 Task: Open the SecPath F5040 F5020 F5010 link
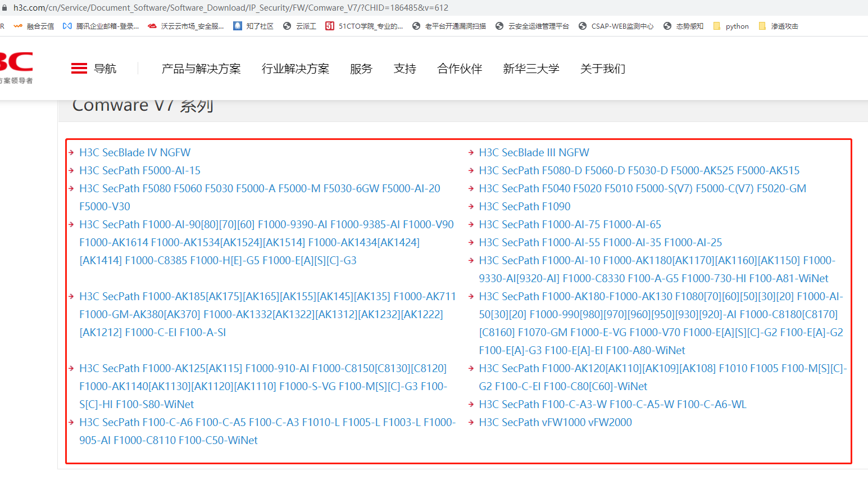(x=642, y=188)
